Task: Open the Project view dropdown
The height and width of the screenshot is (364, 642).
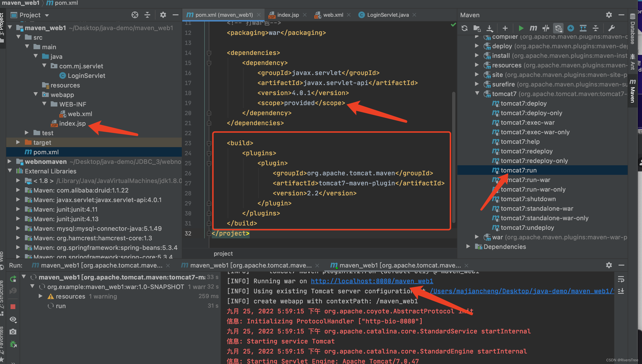Action: 47,15
